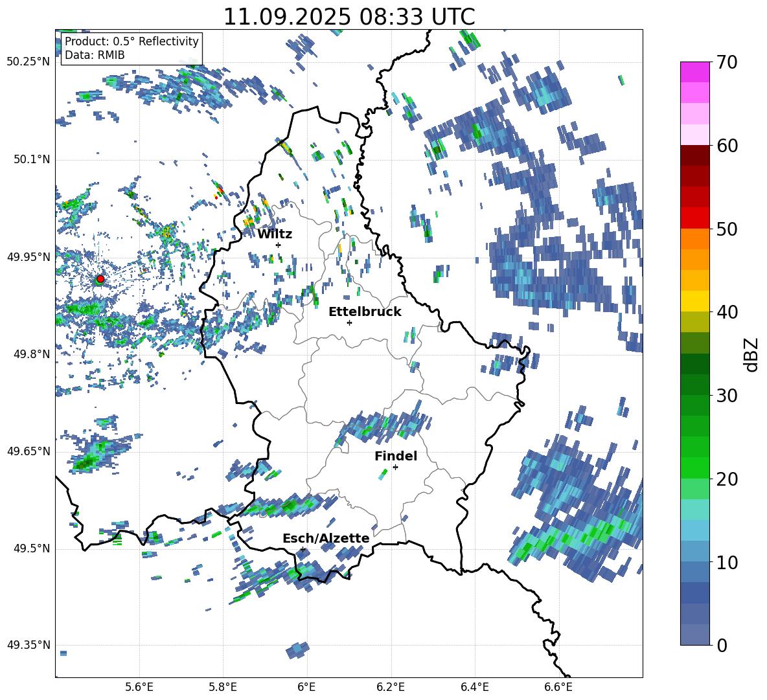The image size is (767, 700).
Task: Click the 49.5°N latitude tick label
Action: pos(31,548)
